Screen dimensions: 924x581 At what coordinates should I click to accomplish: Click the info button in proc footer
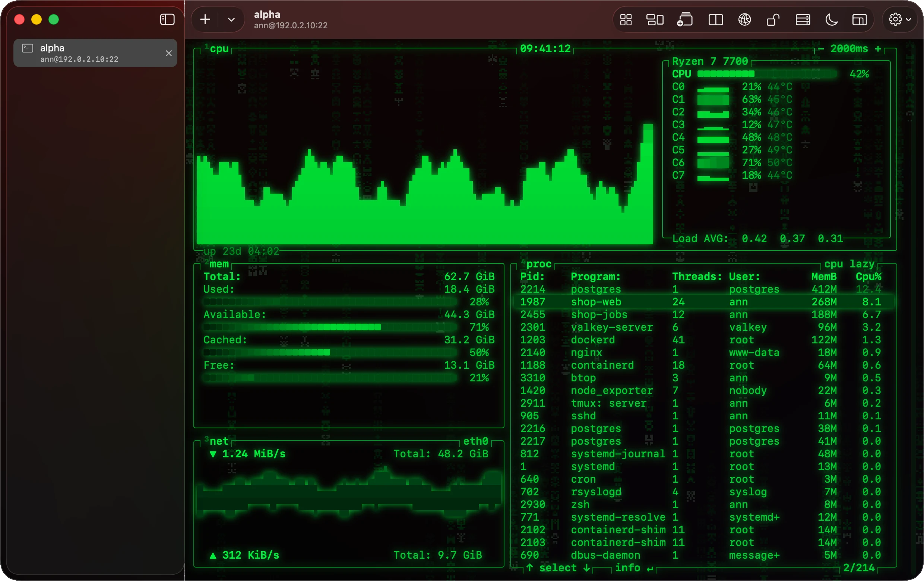(634, 568)
